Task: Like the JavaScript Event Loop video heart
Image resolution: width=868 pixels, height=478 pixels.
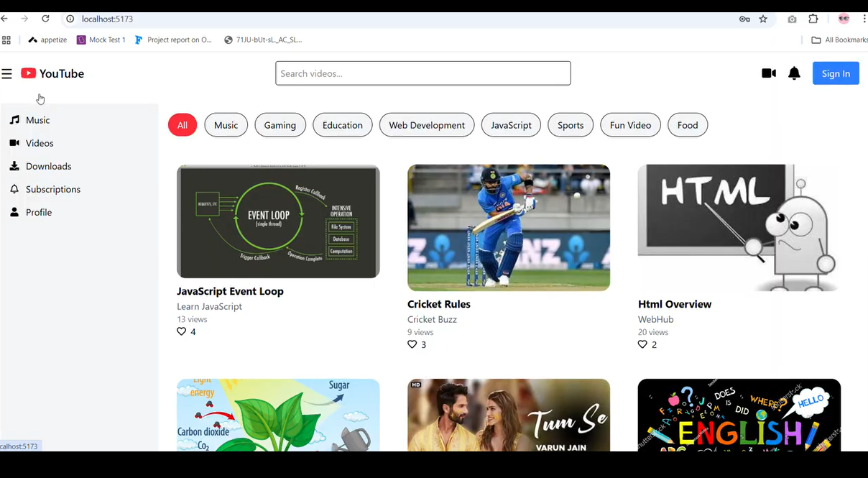Action: coord(181,331)
